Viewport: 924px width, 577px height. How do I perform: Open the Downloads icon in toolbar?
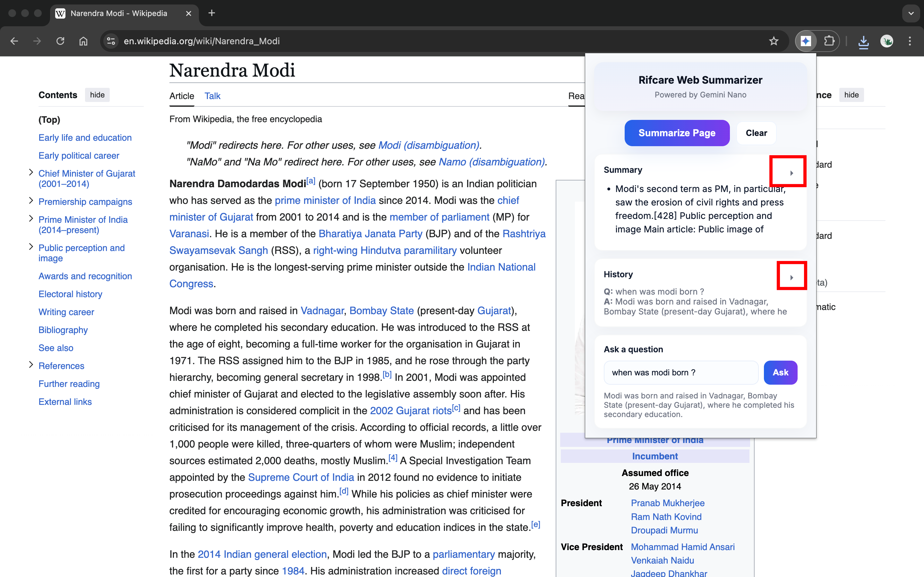pyautogui.click(x=863, y=41)
